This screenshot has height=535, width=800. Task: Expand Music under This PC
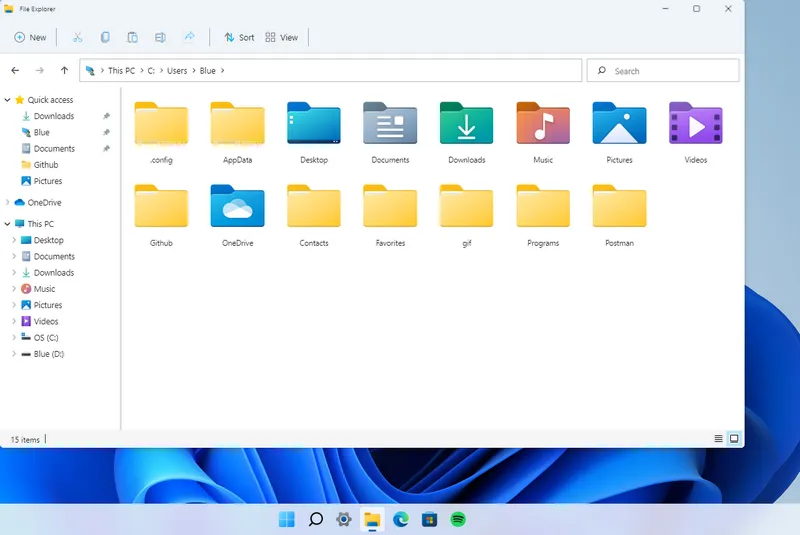point(14,289)
